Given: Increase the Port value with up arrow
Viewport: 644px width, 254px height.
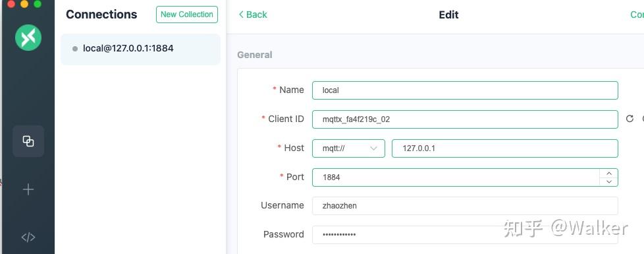Looking at the screenshot, I should point(609,174).
